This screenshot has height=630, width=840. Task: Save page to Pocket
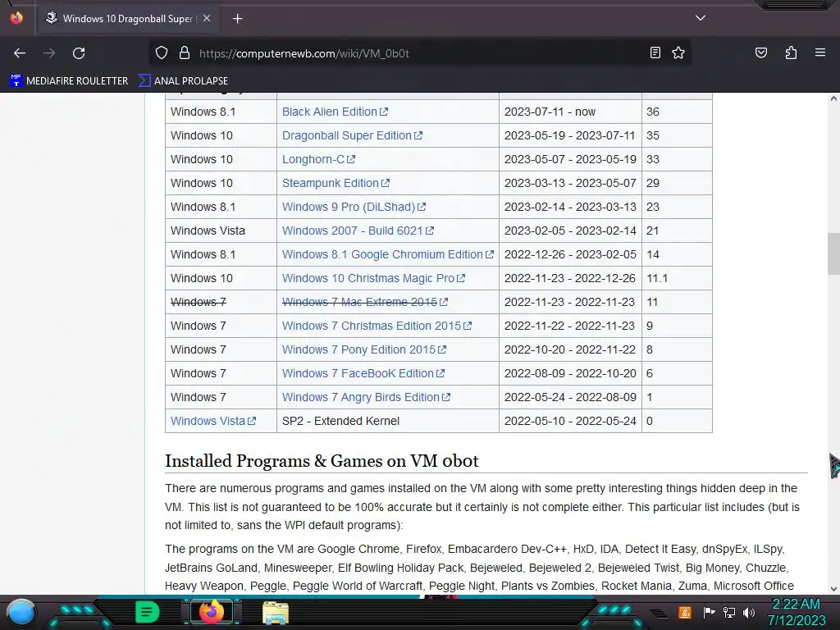[760, 52]
